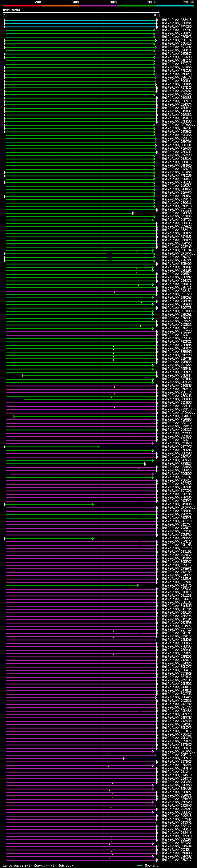Viewport: 197px width, 868px height.
Task: Click the red ~20% identity legend bar
Action: (x=22, y=6)
